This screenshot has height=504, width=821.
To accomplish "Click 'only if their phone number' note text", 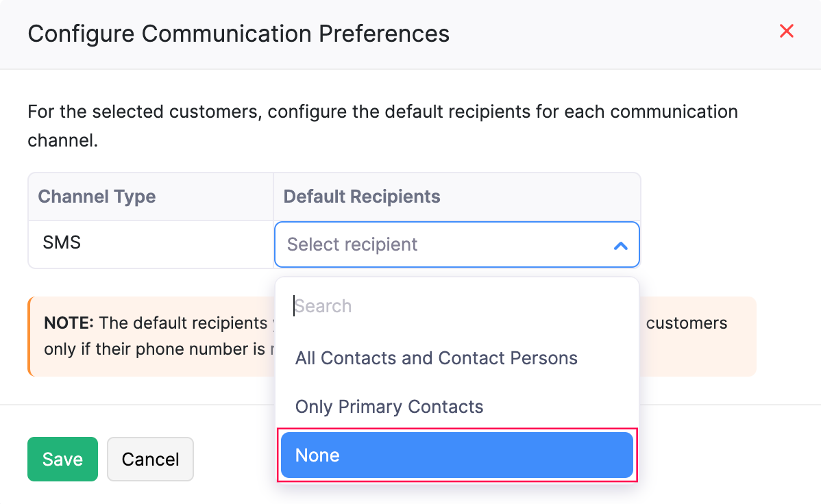I will [x=154, y=349].
